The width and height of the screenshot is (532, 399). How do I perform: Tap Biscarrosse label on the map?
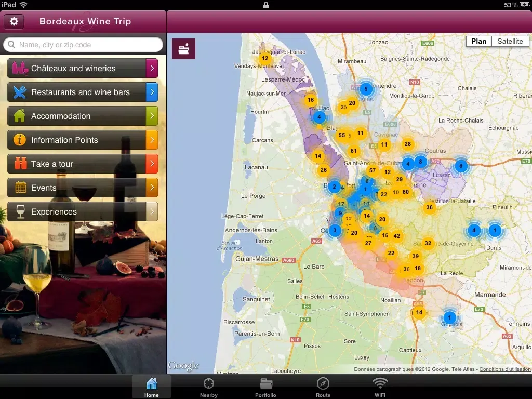tap(239, 322)
